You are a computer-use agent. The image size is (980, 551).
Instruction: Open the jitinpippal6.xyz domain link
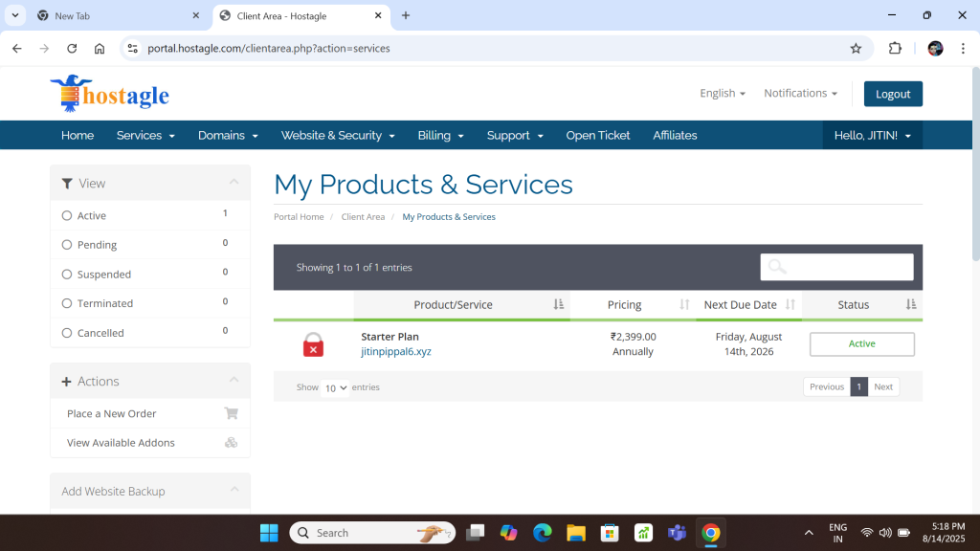click(x=395, y=351)
